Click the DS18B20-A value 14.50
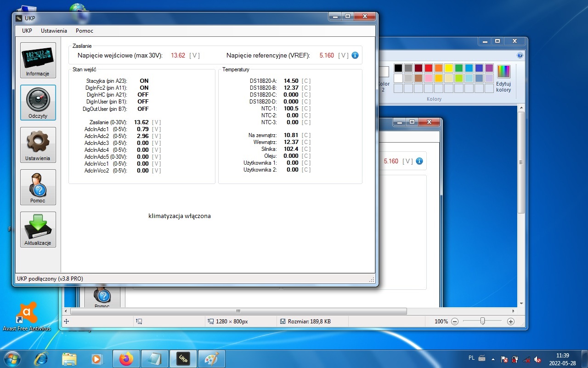This screenshot has height=368, width=588. tap(291, 81)
